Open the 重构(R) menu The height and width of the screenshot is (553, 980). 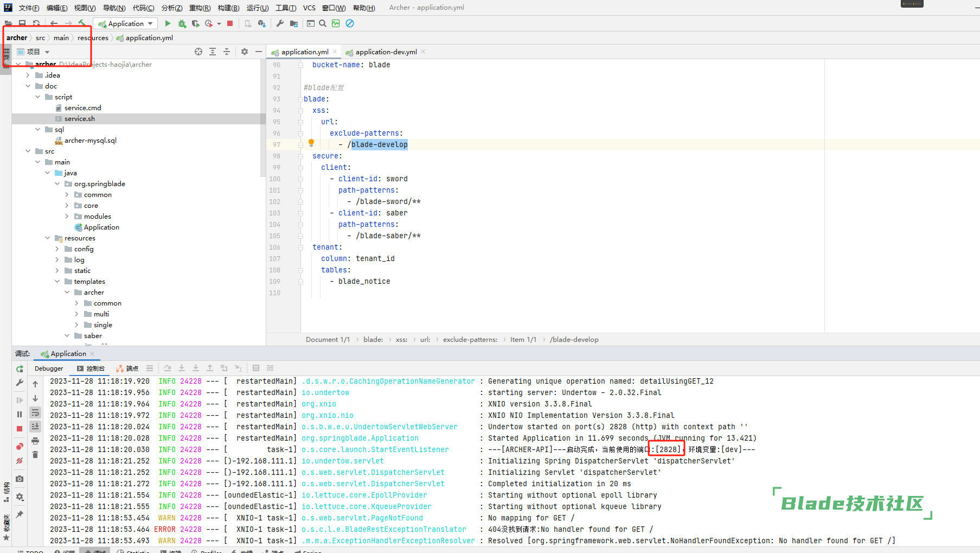coord(200,8)
